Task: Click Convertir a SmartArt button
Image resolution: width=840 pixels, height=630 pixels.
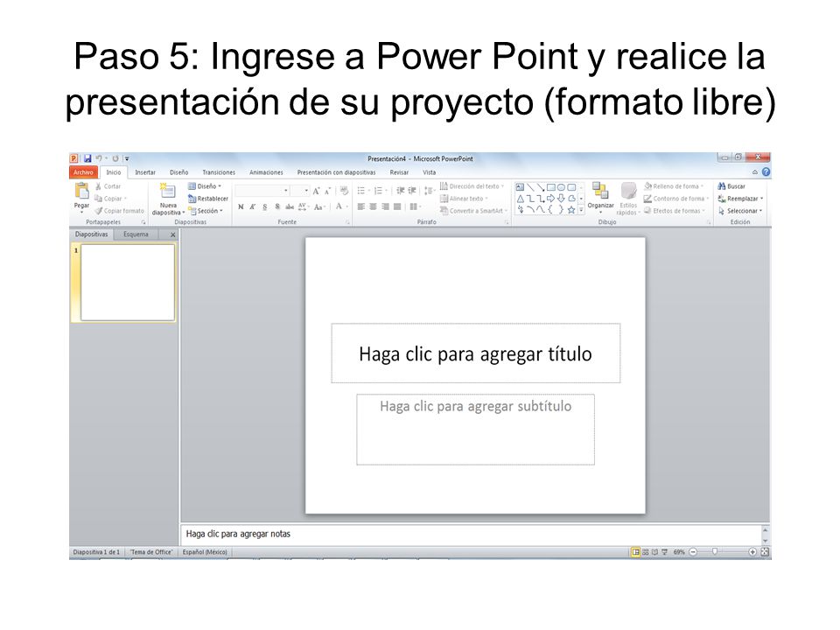Action: (x=473, y=211)
